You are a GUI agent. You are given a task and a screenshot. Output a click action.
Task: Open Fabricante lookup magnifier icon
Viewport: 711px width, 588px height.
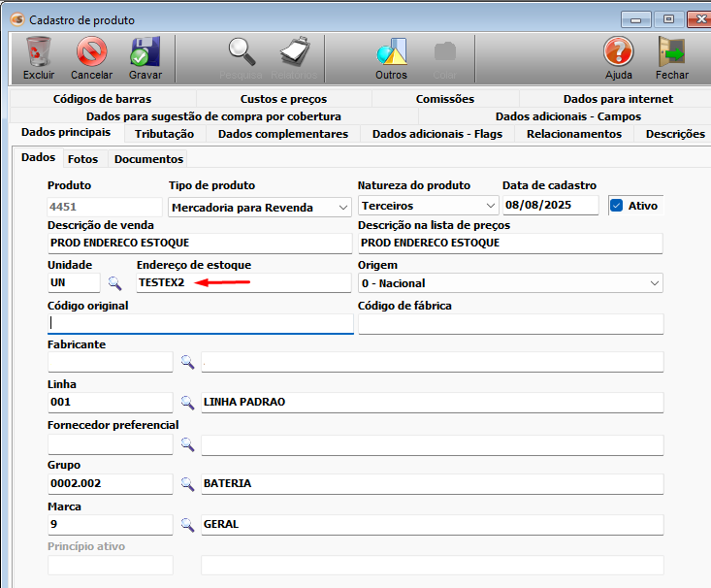tap(188, 362)
